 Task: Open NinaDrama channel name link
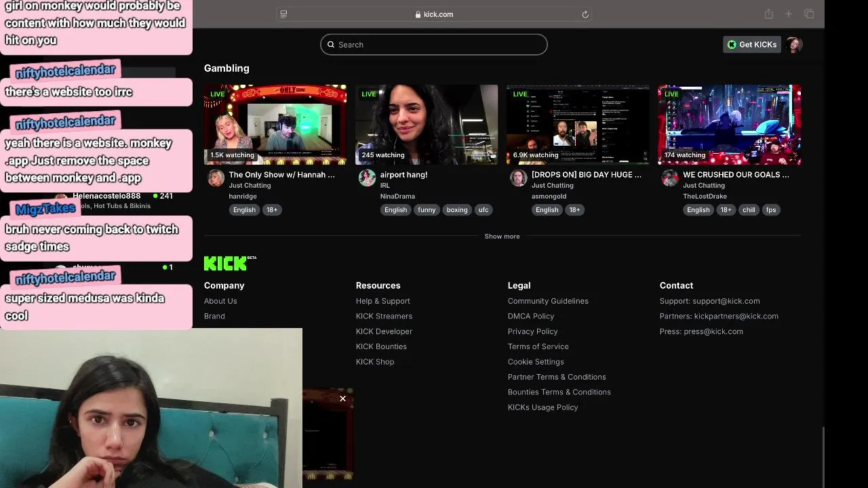(x=397, y=197)
